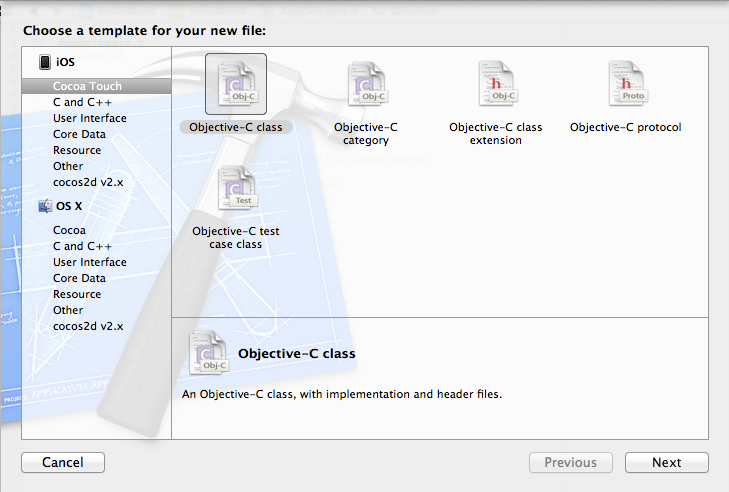This screenshot has width=729, height=492.
Task: Click the implementation and header files description
Action: (342, 394)
